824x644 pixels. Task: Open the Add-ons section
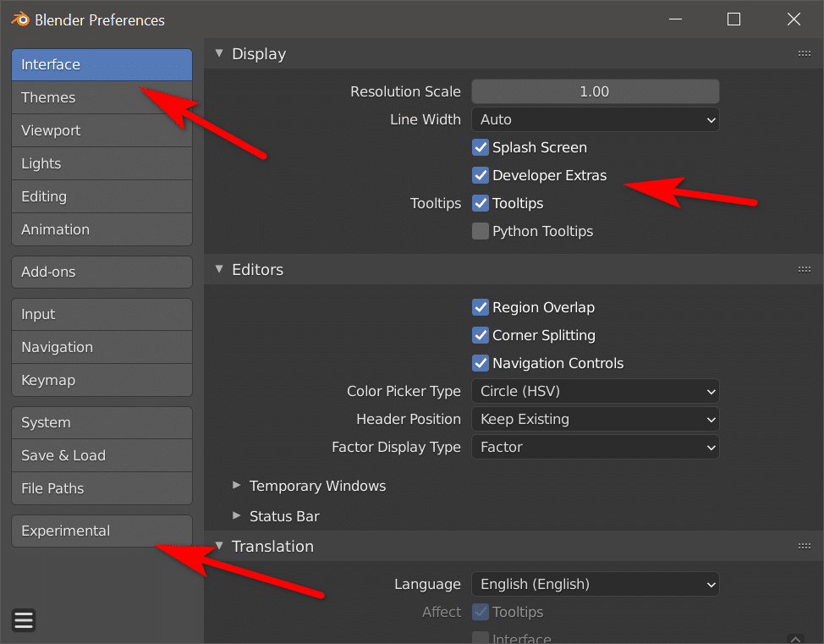pos(102,272)
